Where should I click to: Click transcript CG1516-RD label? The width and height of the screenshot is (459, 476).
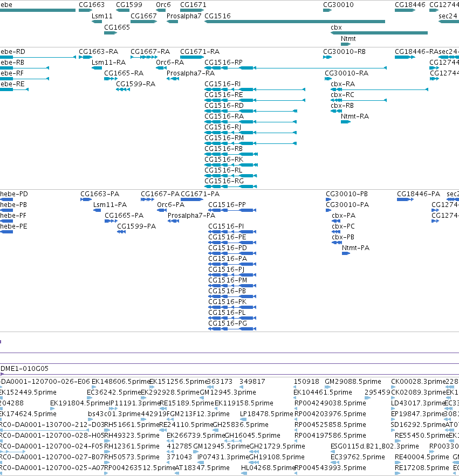[x=224, y=106]
